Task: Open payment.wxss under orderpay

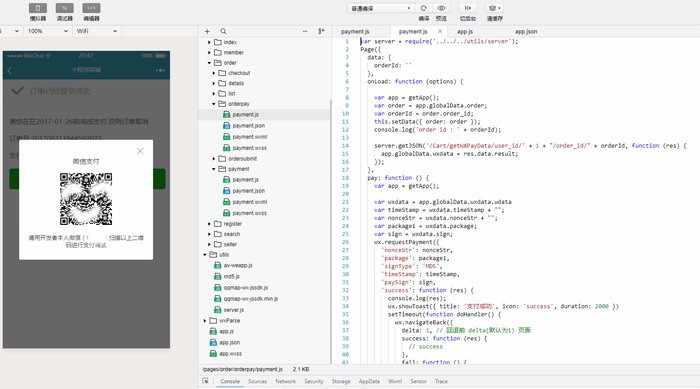Action: coord(249,148)
